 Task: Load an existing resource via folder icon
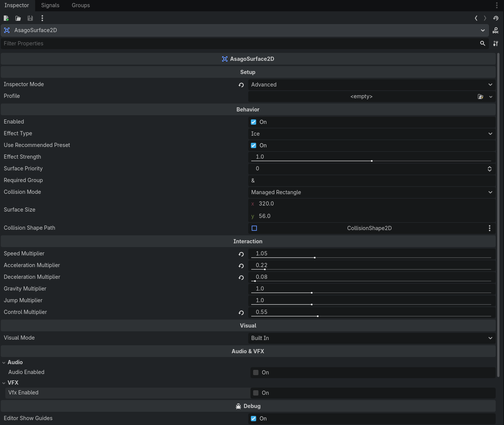(x=18, y=18)
